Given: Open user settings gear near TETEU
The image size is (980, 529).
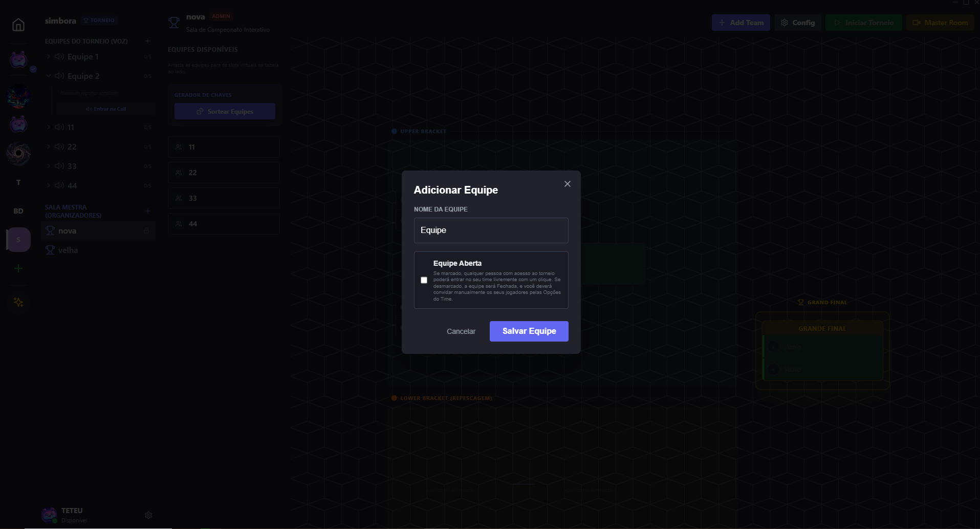Looking at the screenshot, I should 148,515.
